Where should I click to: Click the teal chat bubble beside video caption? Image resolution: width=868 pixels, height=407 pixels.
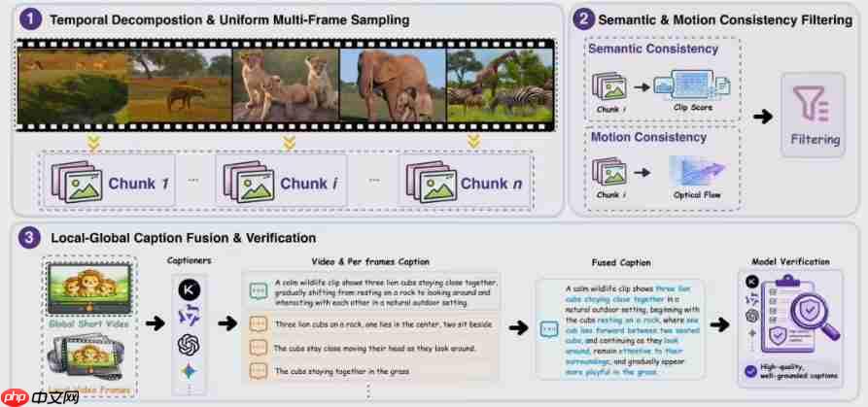coord(259,290)
